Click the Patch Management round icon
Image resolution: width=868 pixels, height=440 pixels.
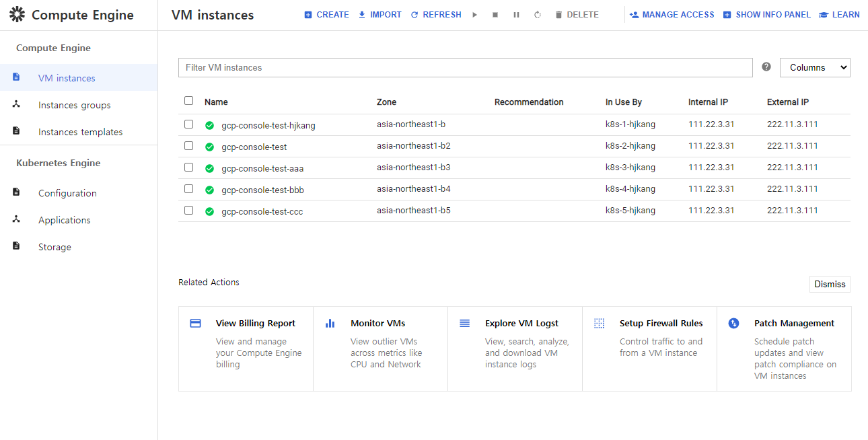[x=733, y=323]
